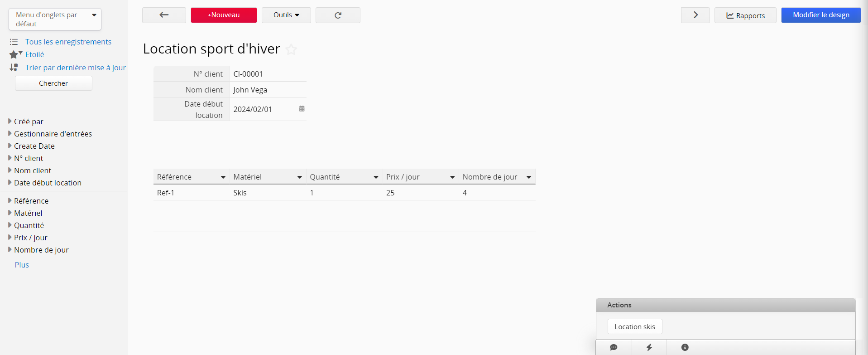Viewport: 868px width, 355px height.
Task: Click Trier par dernière mise à jour
Action: (x=75, y=68)
